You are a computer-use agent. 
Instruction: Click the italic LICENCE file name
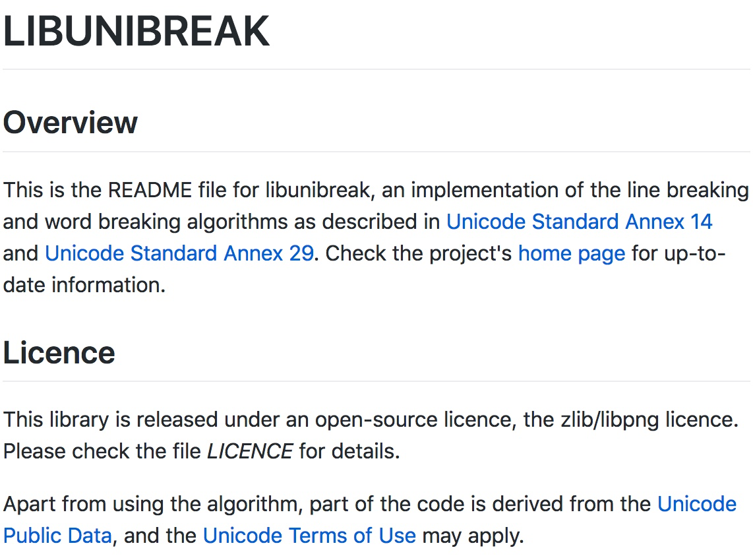coord(250,452)
